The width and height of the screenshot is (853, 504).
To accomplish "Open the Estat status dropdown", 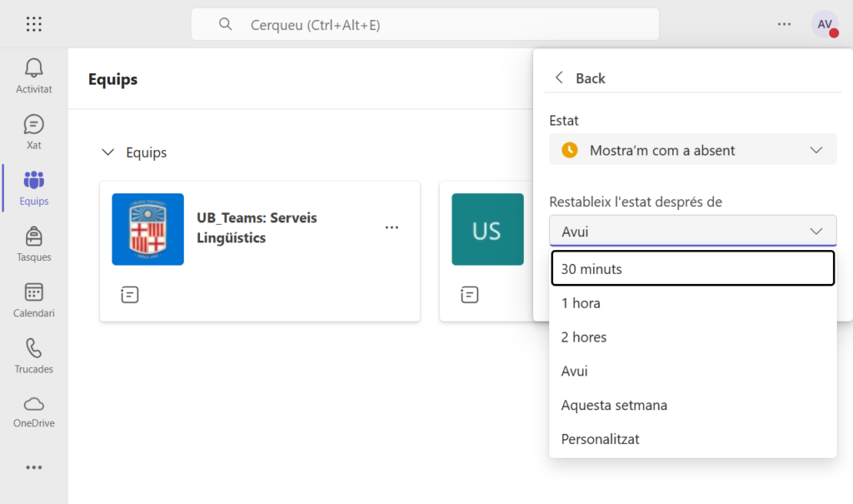I will tap(692, 150).
